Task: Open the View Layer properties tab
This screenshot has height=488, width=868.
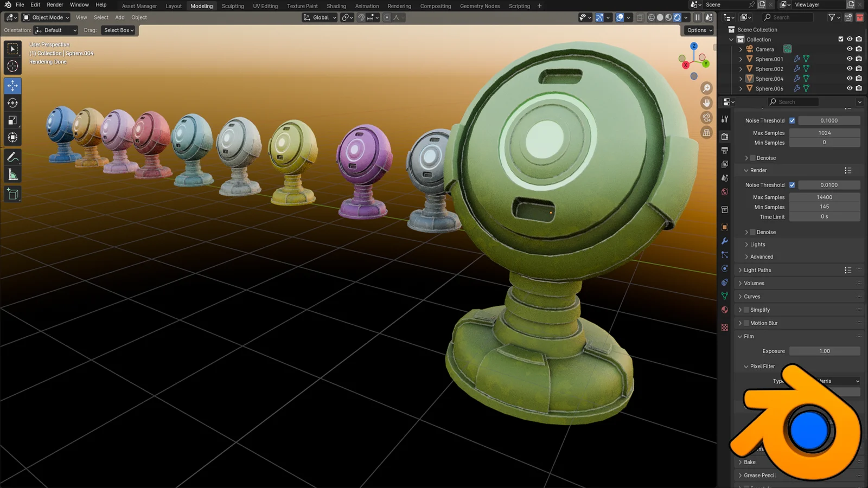Action: [725, 164]
